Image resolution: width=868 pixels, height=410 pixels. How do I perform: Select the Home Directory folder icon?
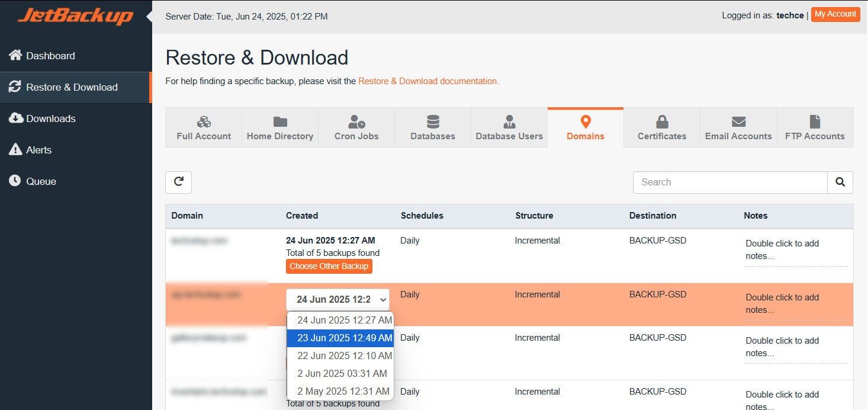pos(279,127)
